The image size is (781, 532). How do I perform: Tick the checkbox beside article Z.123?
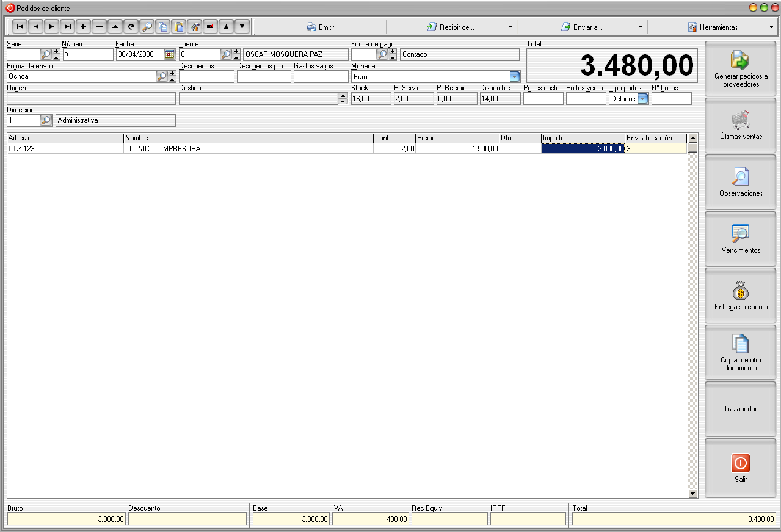point(12,149)
